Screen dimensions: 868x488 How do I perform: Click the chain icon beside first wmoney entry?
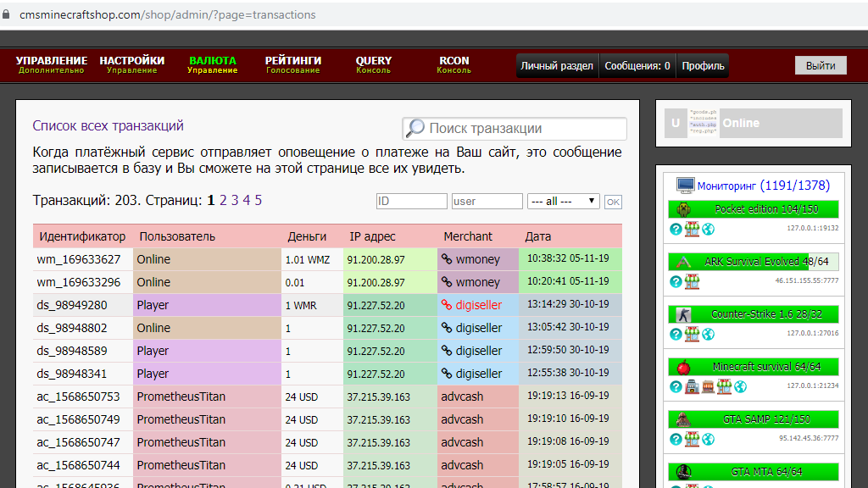[x=447, y=259]
